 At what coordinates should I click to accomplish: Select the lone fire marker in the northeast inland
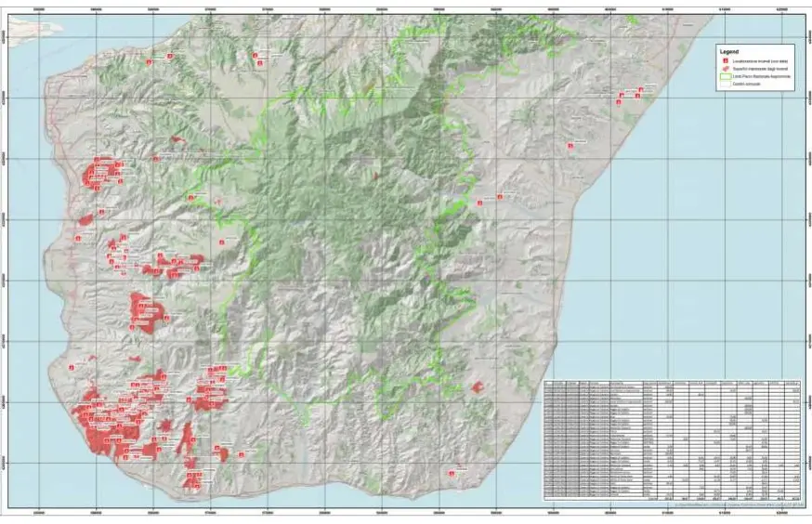coord(570,144)
